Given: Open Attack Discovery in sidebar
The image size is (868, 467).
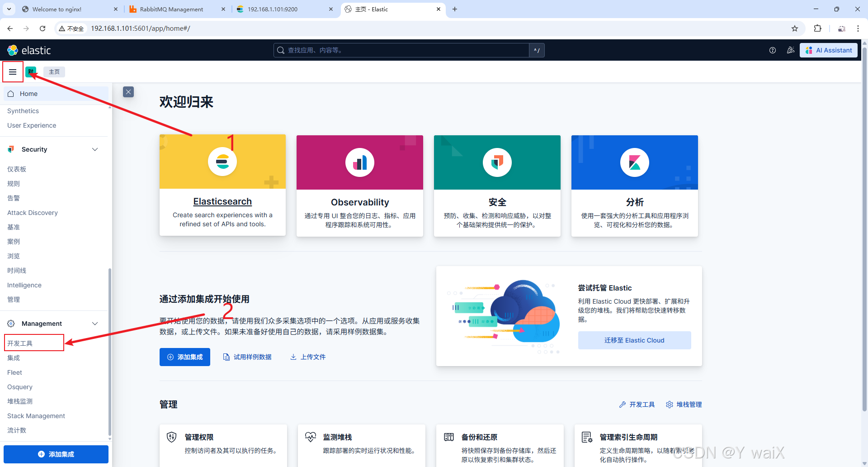Looking at the screenshot, I should (33, 213).
